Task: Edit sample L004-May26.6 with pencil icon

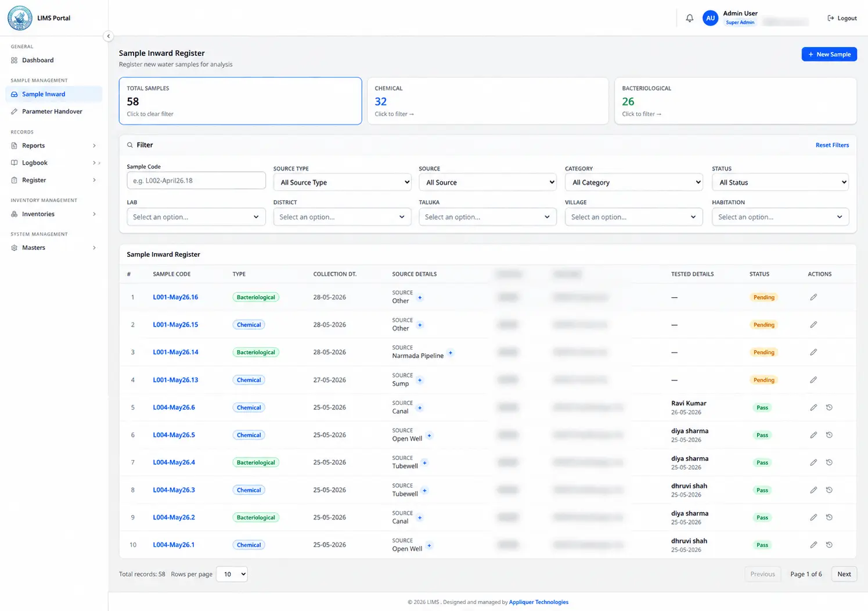Action: 813,408
